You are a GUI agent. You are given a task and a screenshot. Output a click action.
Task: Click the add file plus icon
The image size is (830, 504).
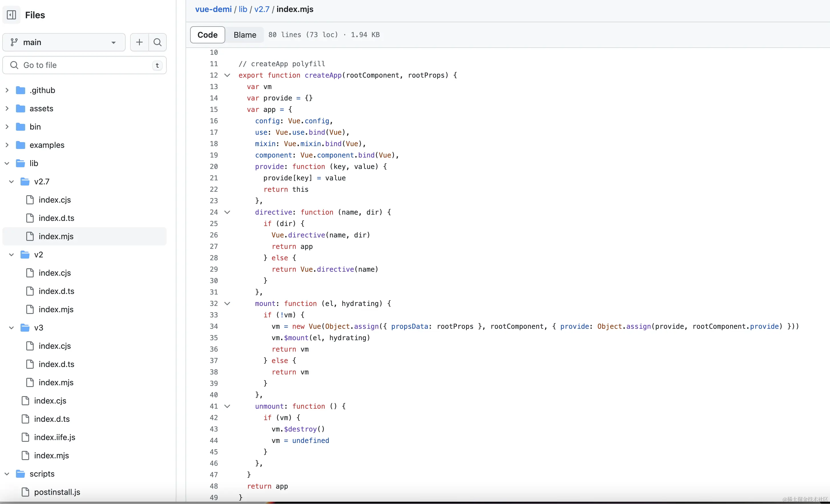tap(139, 42)
